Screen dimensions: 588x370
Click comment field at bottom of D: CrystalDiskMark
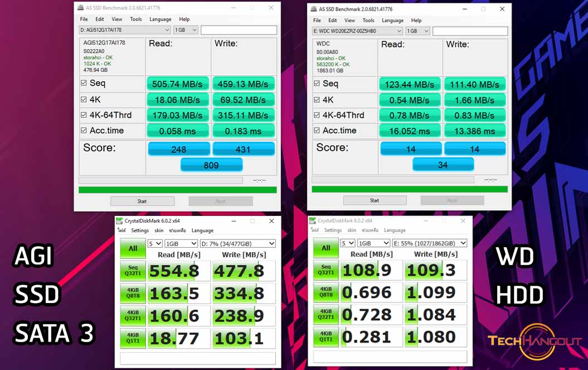(x=198, y=358)
